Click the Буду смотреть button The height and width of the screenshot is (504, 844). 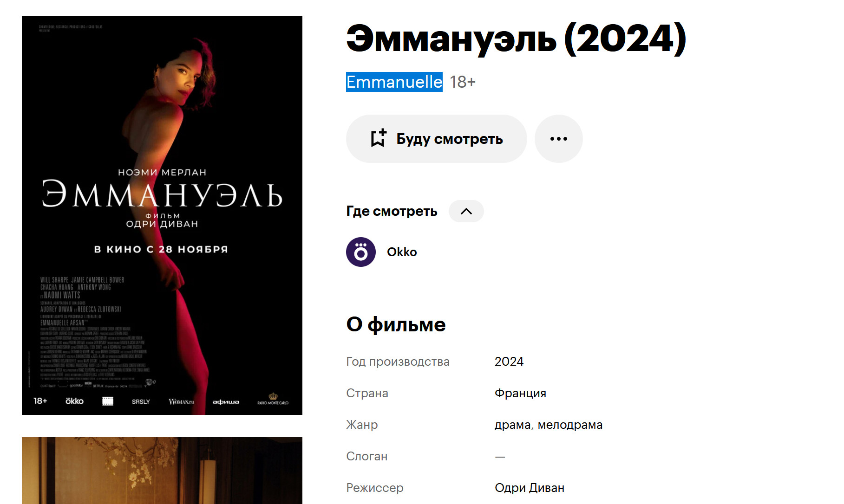click(436, 139)
